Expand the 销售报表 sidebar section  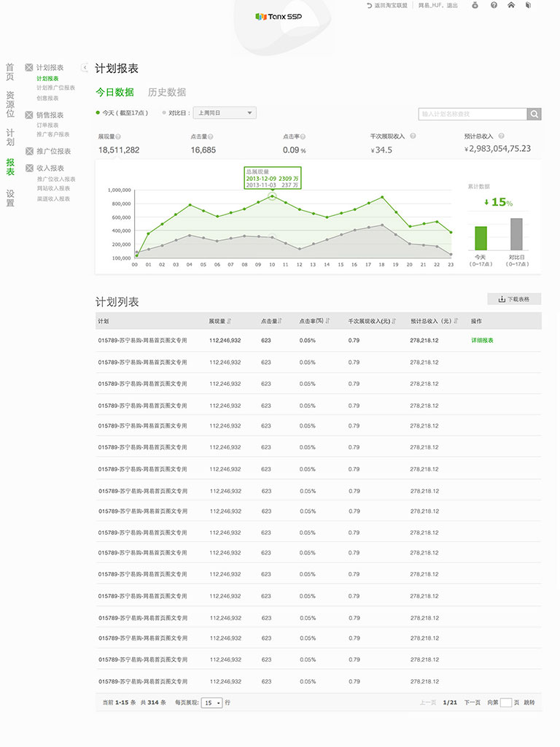tap(50, 115)
